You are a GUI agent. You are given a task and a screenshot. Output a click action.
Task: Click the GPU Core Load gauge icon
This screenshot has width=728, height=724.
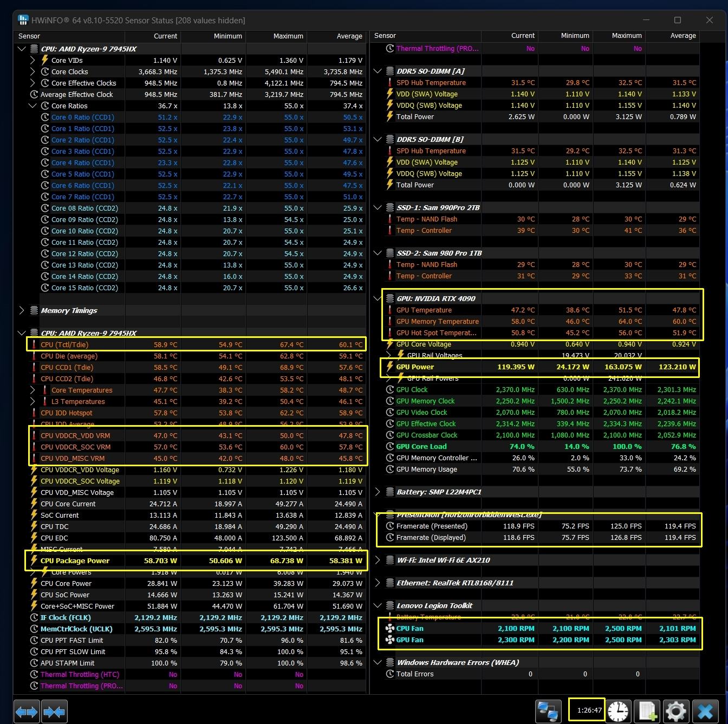[389, 447]
